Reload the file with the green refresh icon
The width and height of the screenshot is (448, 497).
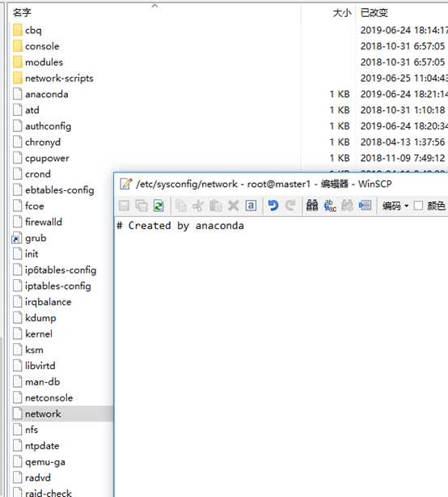[x=158, y=206]
